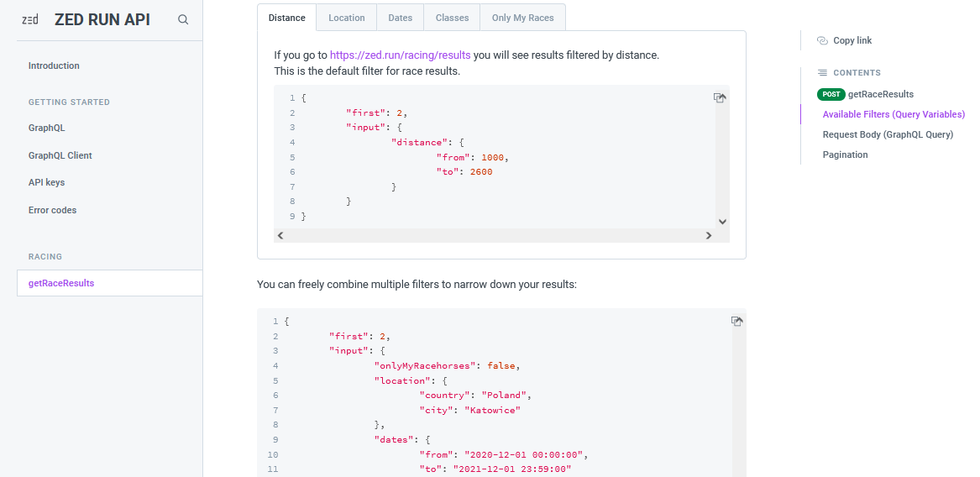
Task: Copy the combined filters code snippet
Action: pyautogui.click(x=736, y=322)
